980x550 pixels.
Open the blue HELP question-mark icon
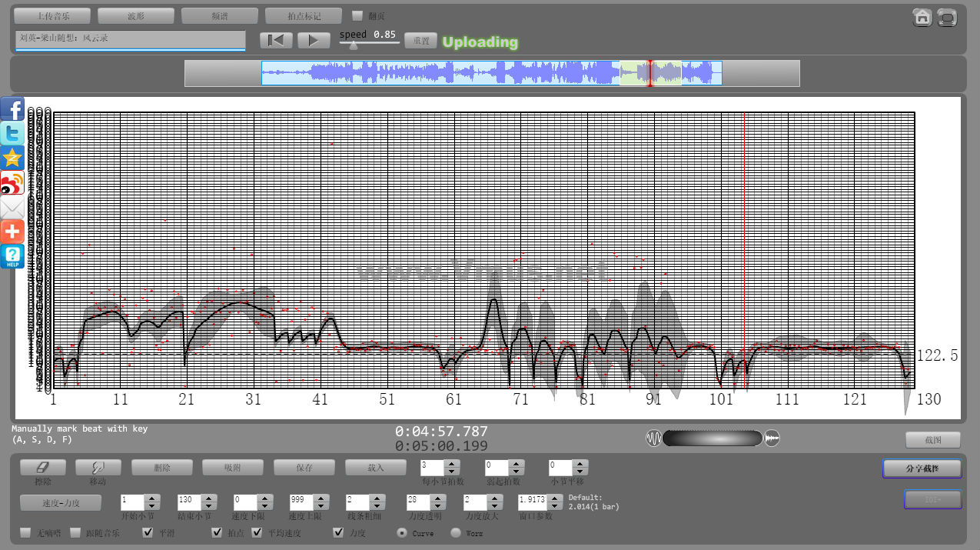[x=12, y=256]
